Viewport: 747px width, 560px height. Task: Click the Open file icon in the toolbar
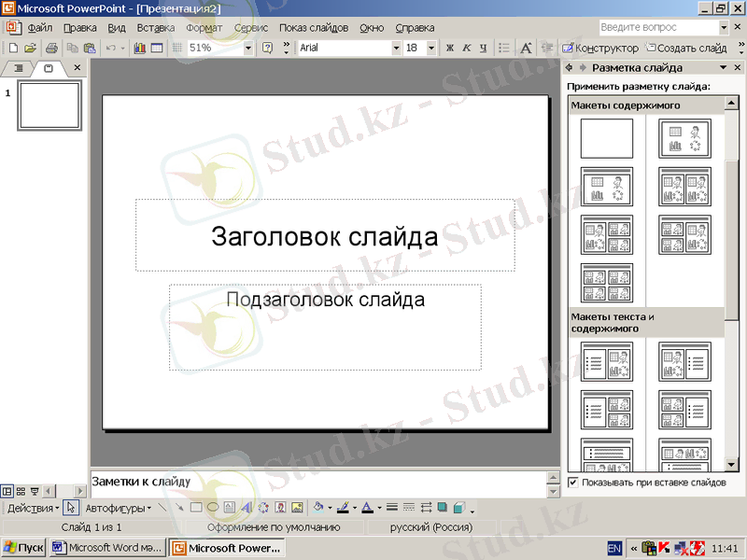click(x=30, y=48)
